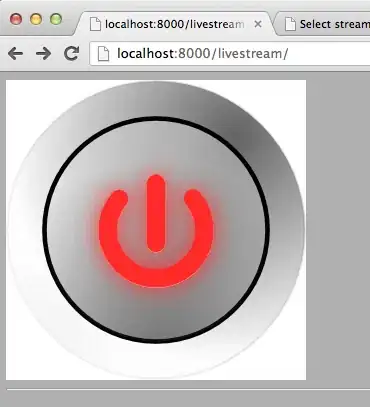Screen dimensions: 370x407
Task: Click the page icon in address bar
Action: click(103, 54)
